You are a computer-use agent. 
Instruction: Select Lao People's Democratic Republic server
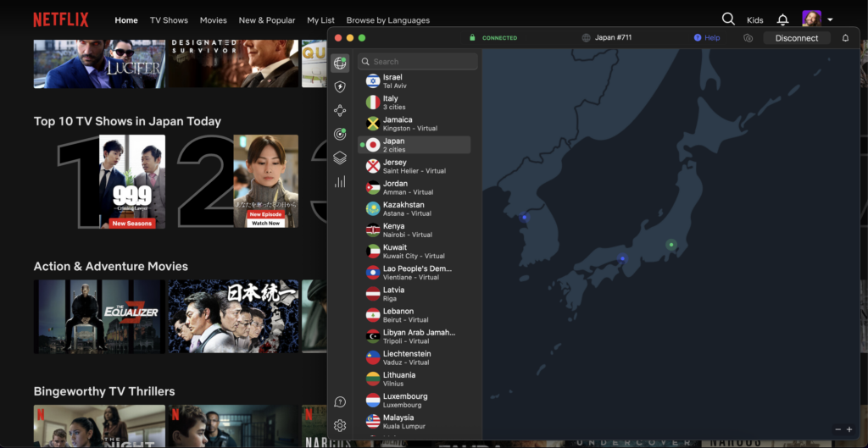pyautogui.click(x=414, y=273)
